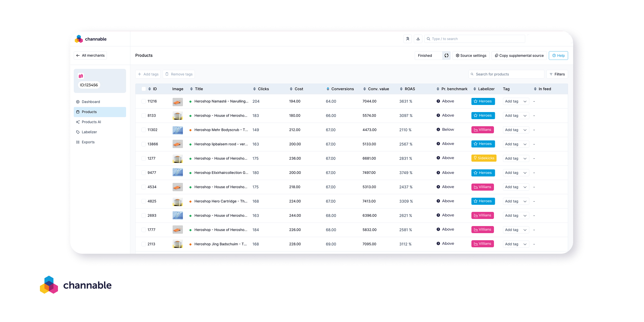Focus the Search for products field
Image resolution: width=644 pixels, height=322 pixels.
click(506, 74)
